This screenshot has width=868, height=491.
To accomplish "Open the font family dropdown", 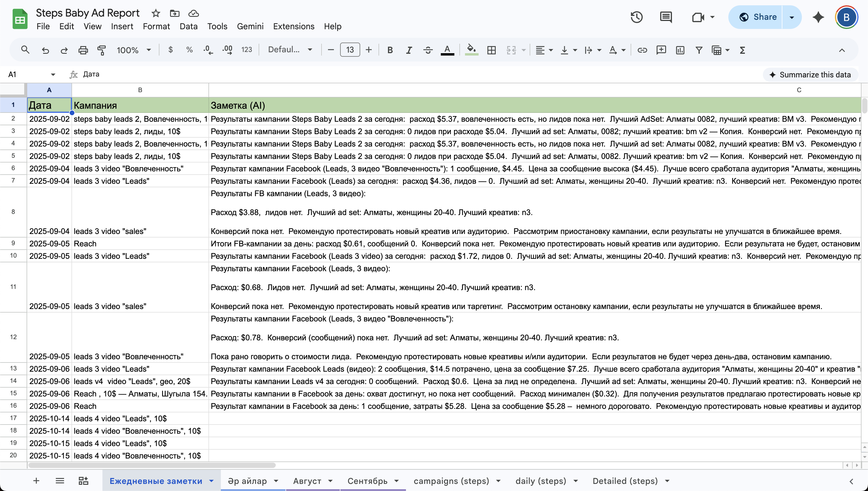I will click(x=290, y=50).
